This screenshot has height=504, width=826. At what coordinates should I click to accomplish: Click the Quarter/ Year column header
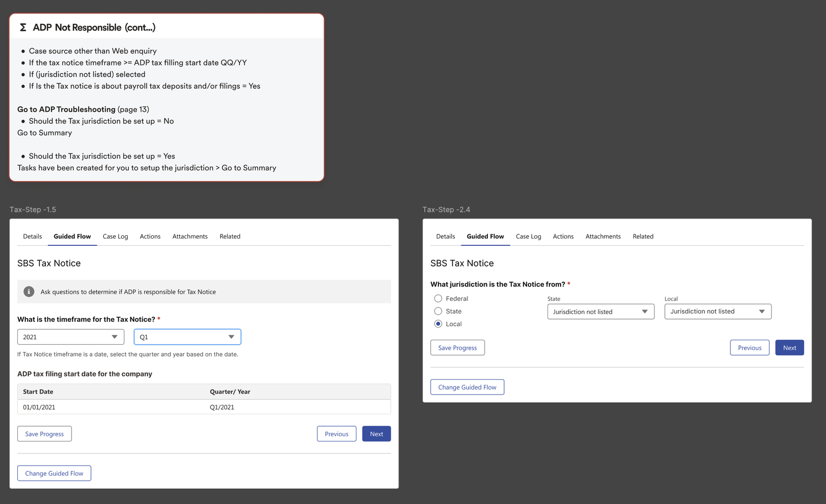(x=230, y=392)
